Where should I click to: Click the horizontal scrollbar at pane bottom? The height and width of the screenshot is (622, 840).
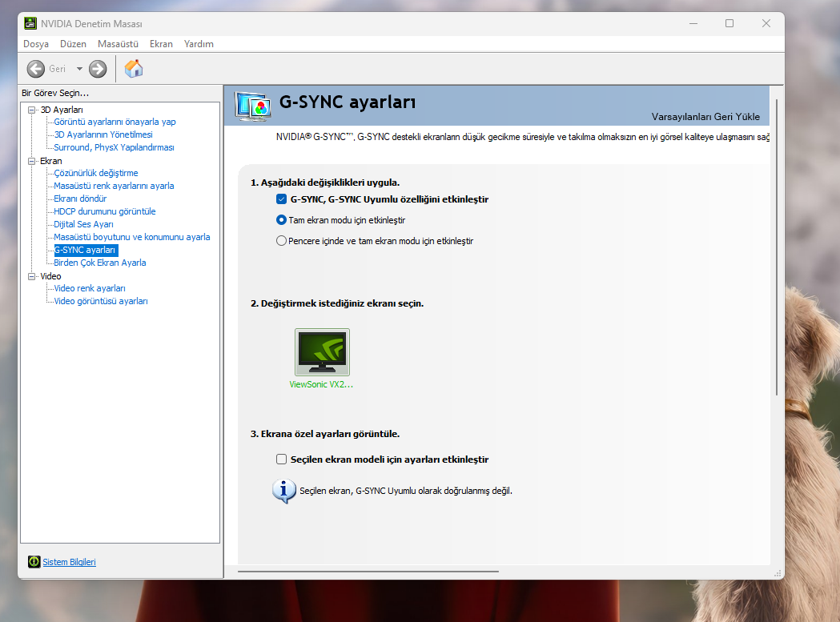click(368, 572)
